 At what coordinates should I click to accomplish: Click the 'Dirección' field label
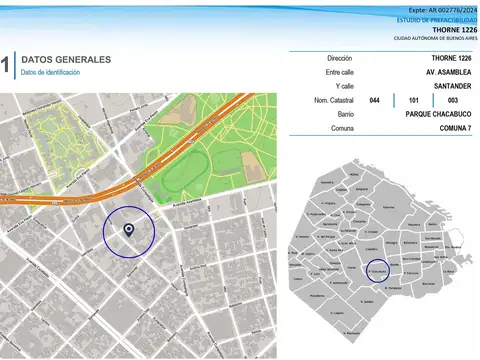click(x=339, y=58)
